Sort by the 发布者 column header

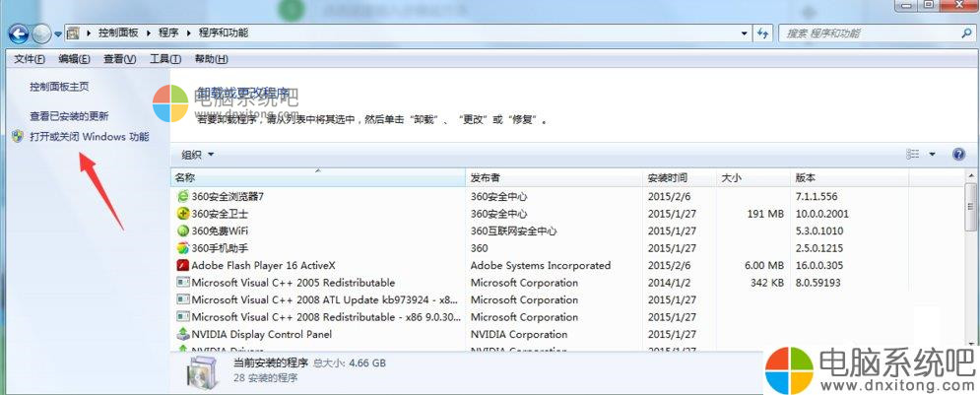click(555, 178)
